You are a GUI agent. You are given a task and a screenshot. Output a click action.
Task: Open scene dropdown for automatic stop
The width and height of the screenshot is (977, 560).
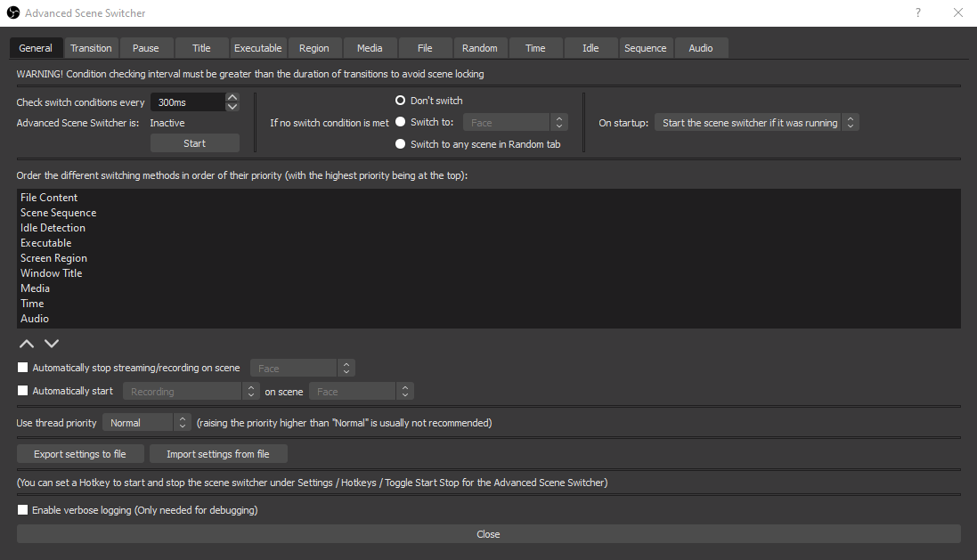tap(302, 369)
